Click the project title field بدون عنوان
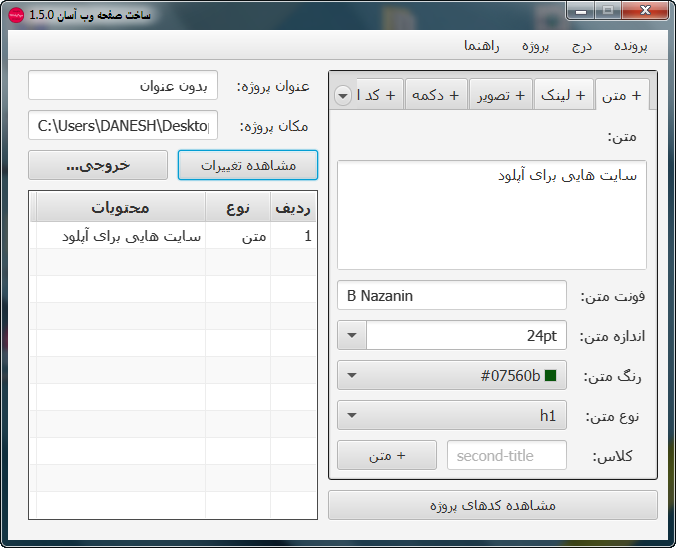This screenshot has height=548, width=676. point(123,86)
